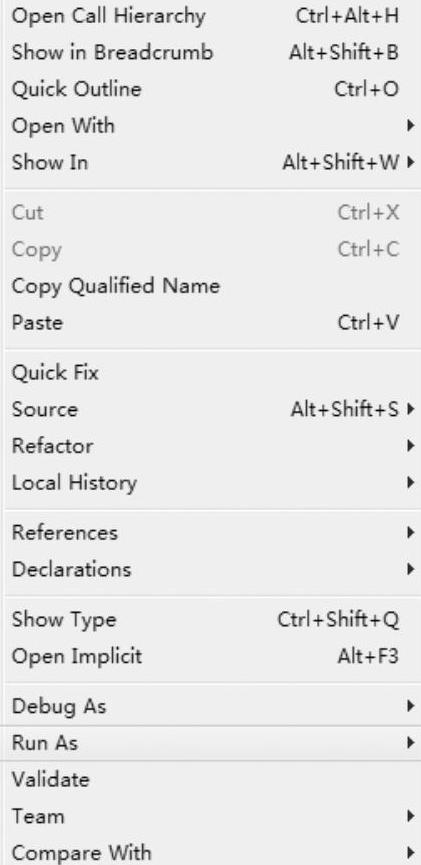Expand the Open With submenu arrow

(410, 126)
